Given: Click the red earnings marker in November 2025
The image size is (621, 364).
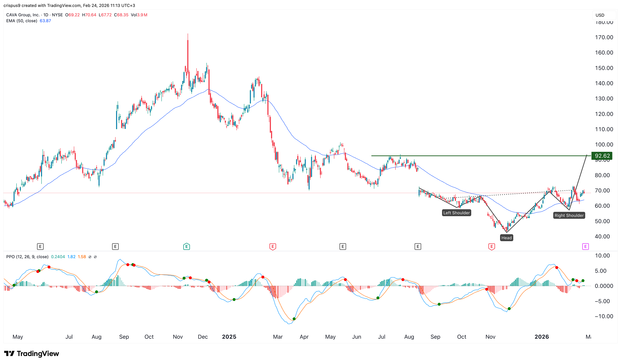Looking at the screenshot, I should [491, 246].
